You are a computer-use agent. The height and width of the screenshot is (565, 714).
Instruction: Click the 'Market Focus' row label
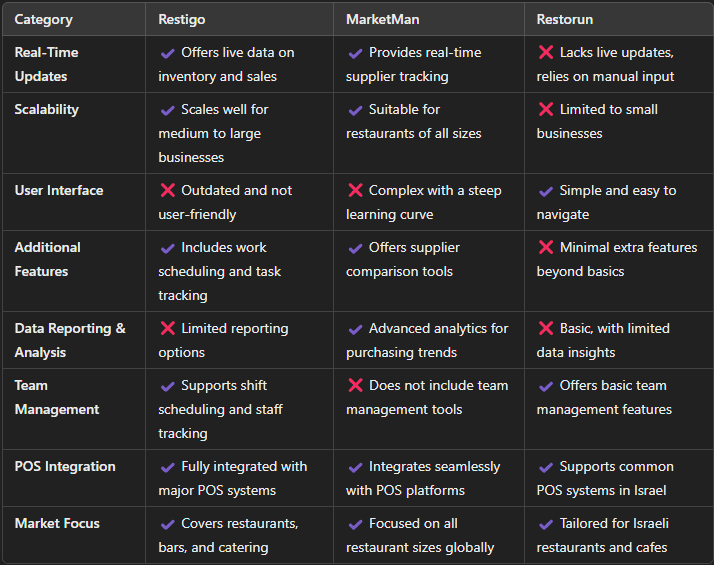[57, 523]
